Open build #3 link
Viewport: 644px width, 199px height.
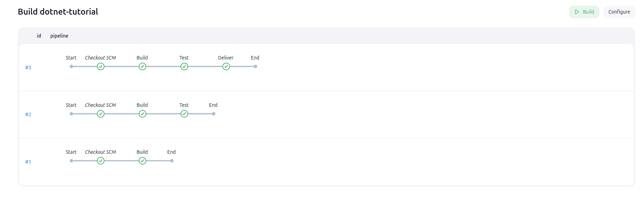pyautogui.click(x=28, y=67)
